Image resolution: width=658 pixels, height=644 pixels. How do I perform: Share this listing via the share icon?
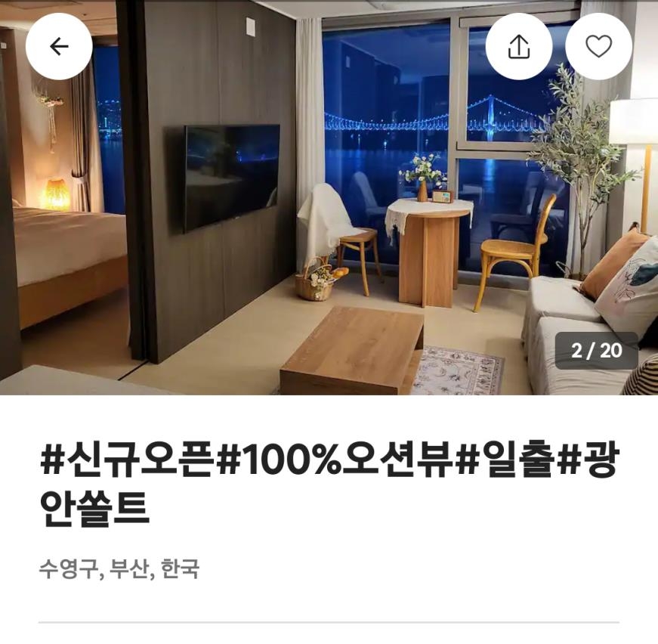point(519,46)
